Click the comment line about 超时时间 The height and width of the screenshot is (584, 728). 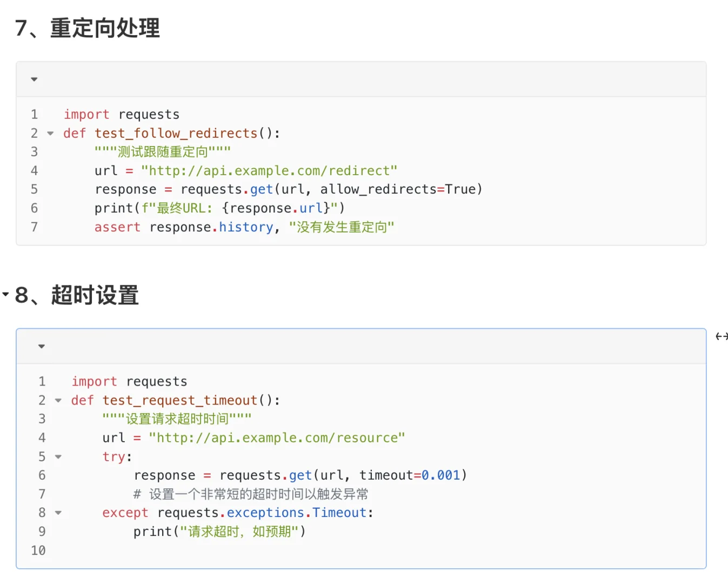(x=251, y=494)
